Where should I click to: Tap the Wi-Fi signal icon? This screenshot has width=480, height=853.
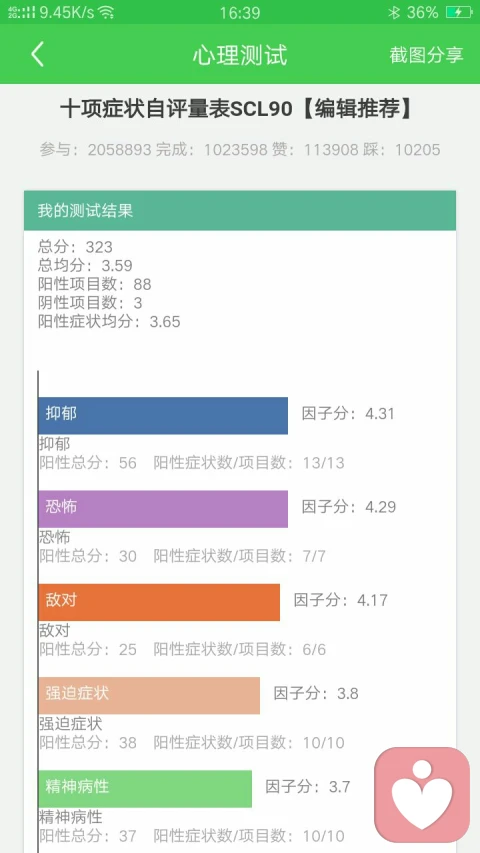pos(106,12)
